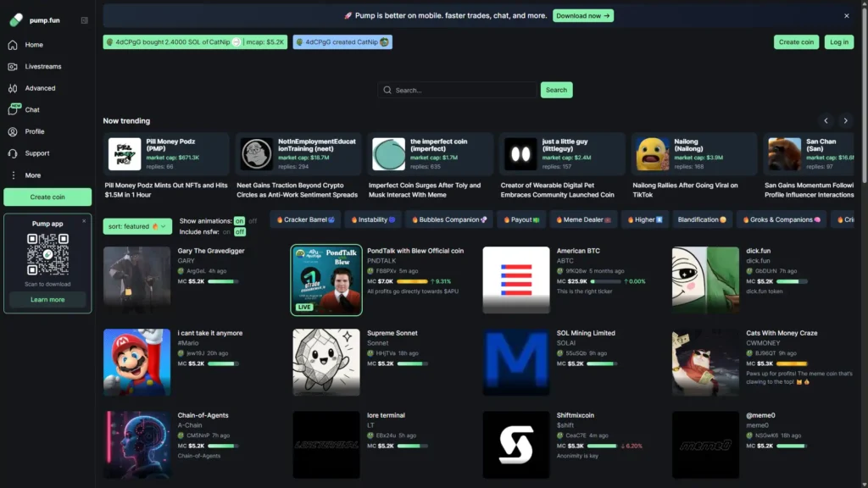868x488 pixels.
Task: Open Pill Money Podz coin image
Action: click(125, 154)
